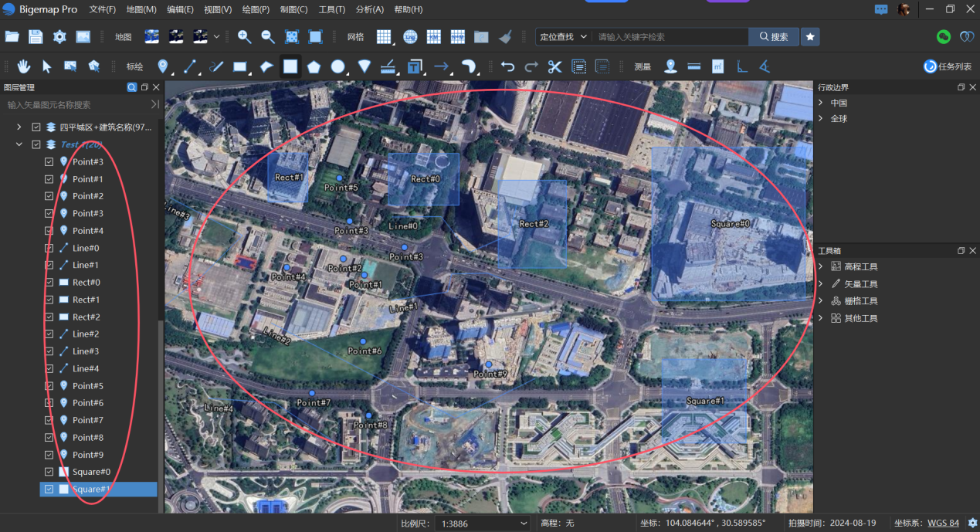980x532 pixels.
Task: Click the star favorites button
Action: (x=810, y=36)
